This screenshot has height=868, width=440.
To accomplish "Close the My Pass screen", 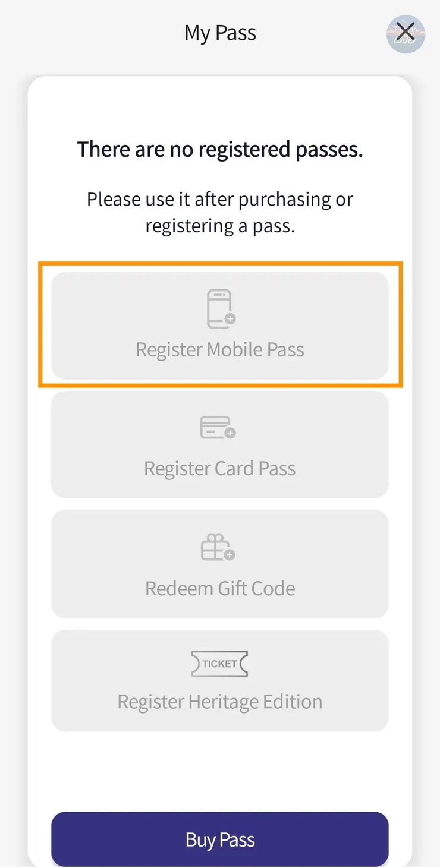I will pos(406,33).
